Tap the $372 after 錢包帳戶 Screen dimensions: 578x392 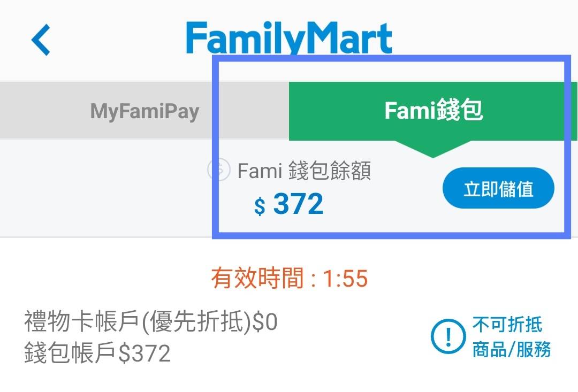[x=144, y=353]
